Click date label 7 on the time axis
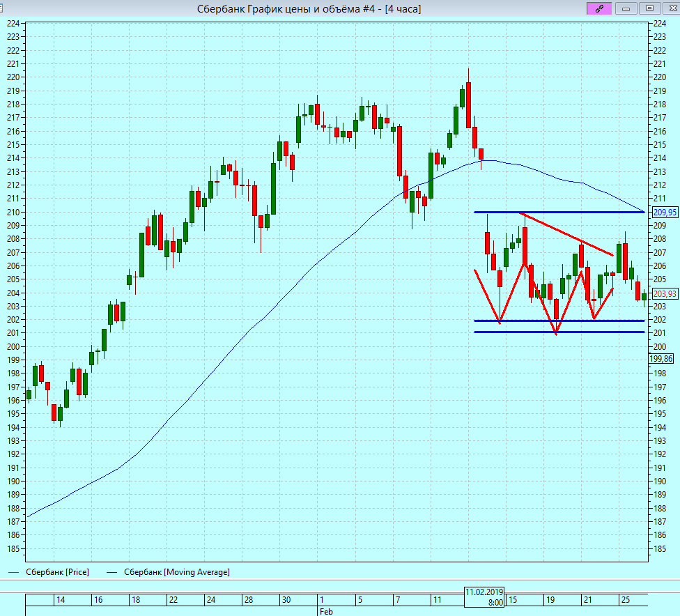 (398, 600)
